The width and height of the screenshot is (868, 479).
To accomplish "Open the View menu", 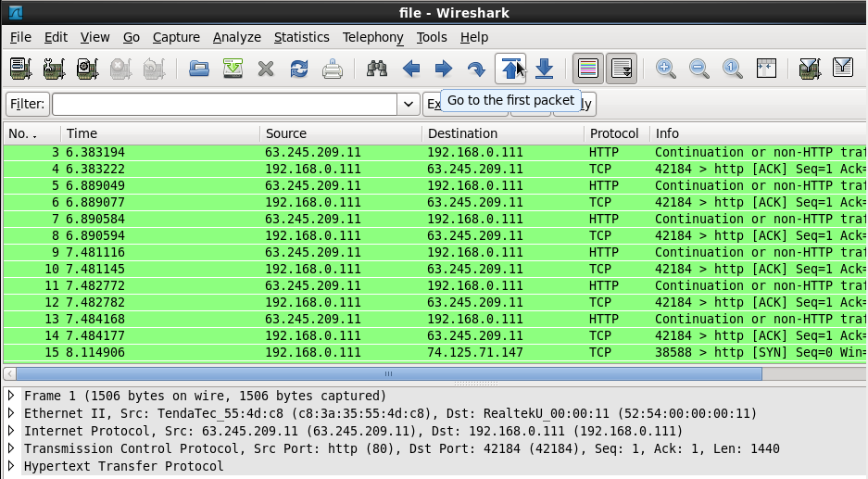I will [94, 37].
